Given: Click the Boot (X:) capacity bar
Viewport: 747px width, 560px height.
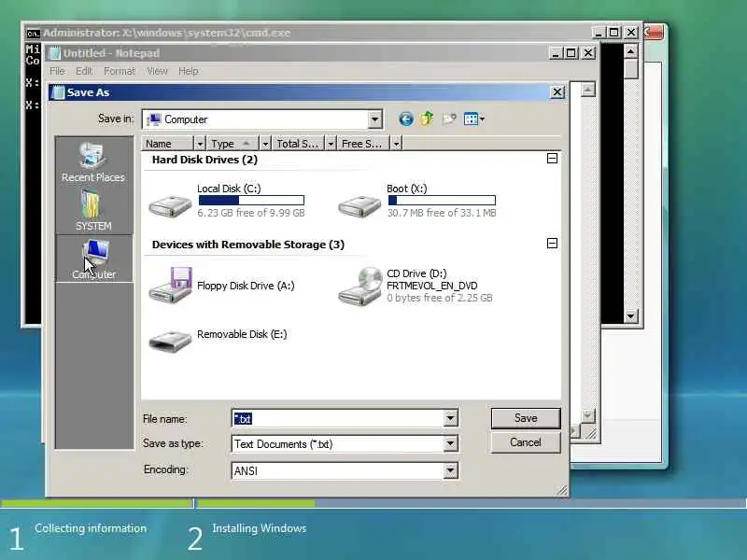Looking at the screenshot, I should 442,201.
